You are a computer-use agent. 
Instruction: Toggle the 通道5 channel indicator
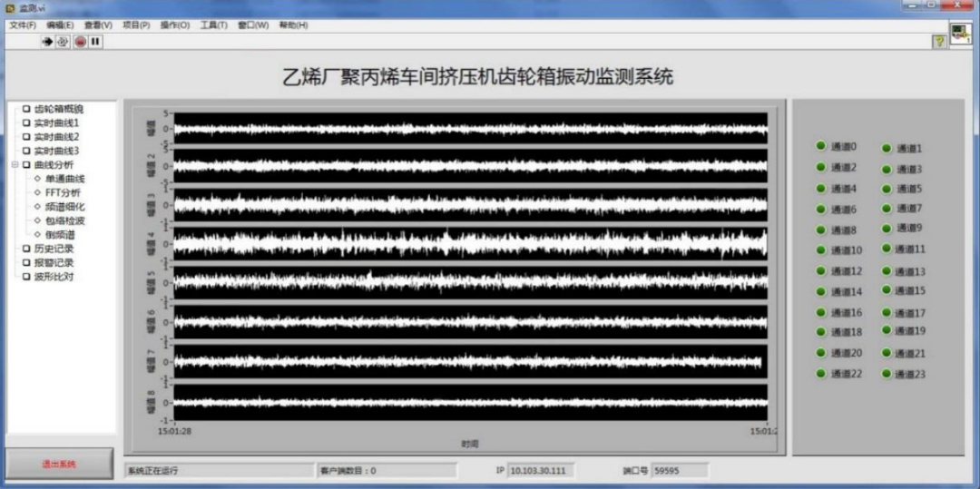[x=887, y=189]
